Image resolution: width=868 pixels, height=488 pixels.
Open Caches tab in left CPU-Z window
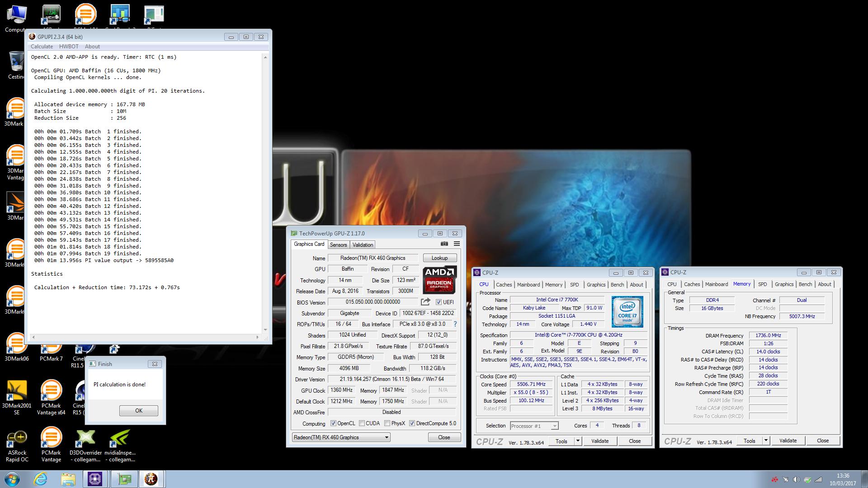pyautogui.click(x=504, y=285)
